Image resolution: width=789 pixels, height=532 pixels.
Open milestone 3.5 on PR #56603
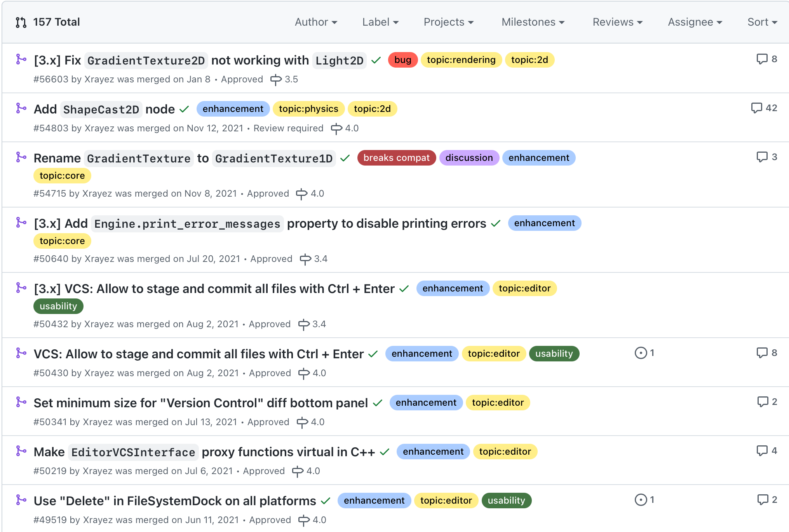284,80
